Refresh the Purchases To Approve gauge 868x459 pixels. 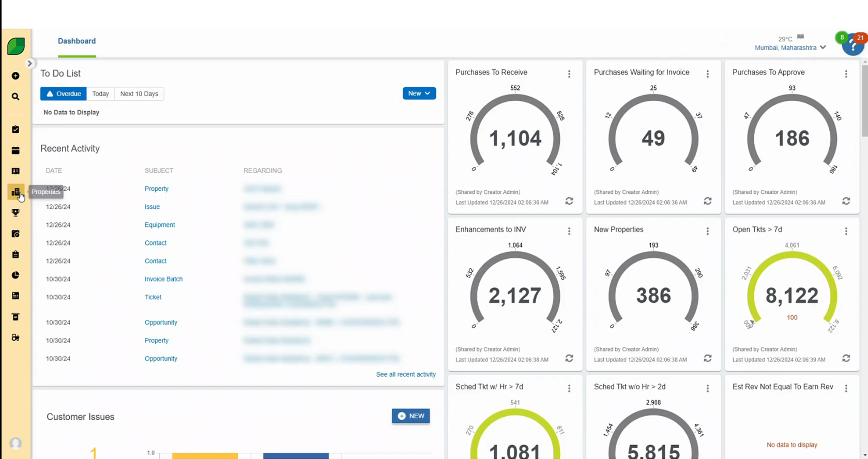point(846,201)
